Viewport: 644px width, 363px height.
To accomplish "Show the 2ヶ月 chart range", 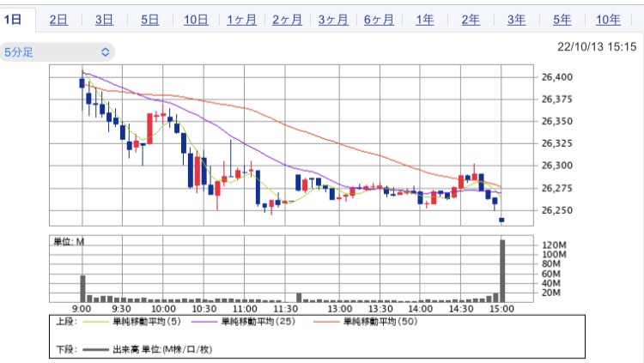I will point(287,20).
